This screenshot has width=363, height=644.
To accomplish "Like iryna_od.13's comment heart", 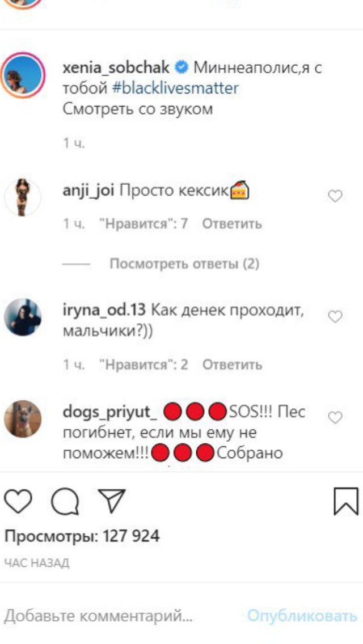I will pos(335,317).
